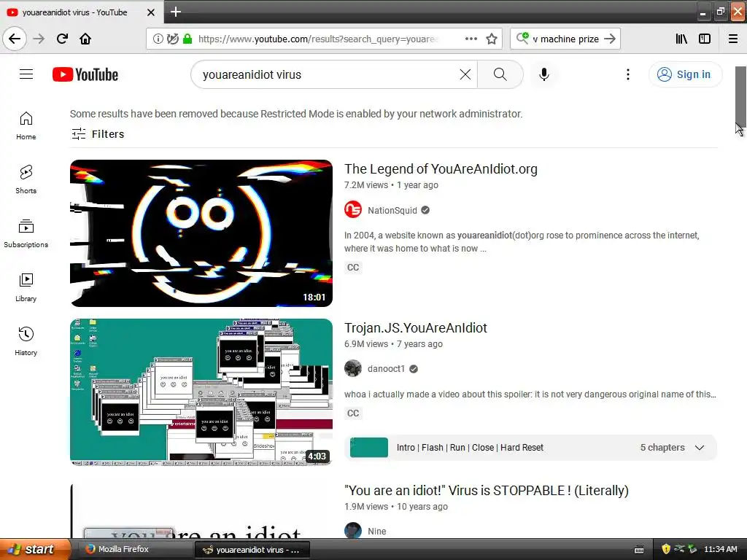Click the Firefox back arrow button
Viewport: 747px width, 560px height.
15,39
